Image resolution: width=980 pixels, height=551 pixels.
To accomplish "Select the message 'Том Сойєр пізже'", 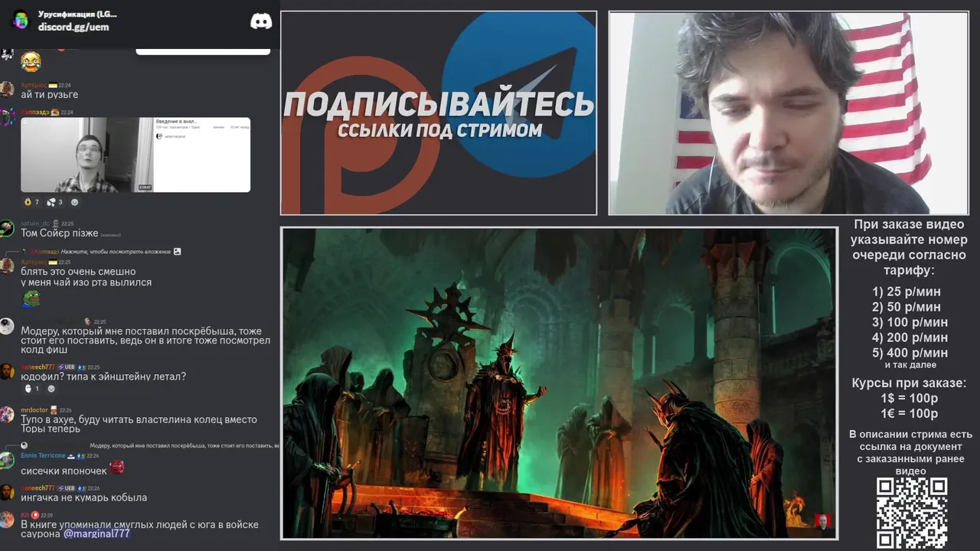I will click(x=59, y=233).
